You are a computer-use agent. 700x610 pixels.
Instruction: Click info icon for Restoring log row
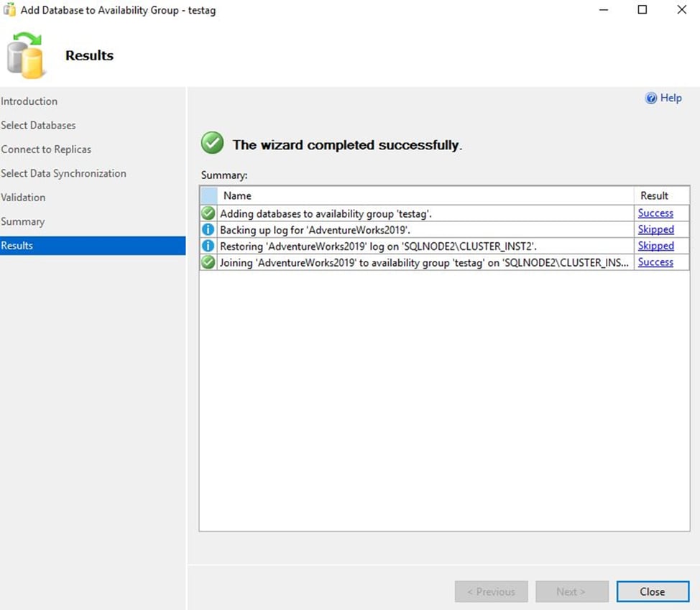coord(208,246)
